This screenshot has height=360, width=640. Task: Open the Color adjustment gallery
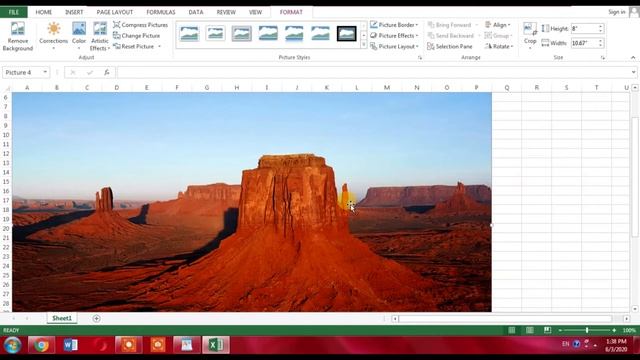(x=79, y=36)
